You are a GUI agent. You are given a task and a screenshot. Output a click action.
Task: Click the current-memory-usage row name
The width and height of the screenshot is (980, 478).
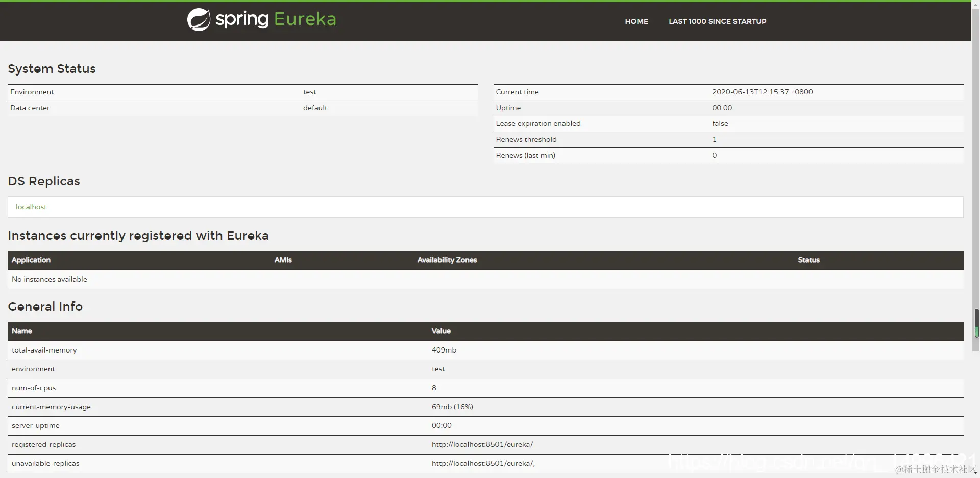51,407
